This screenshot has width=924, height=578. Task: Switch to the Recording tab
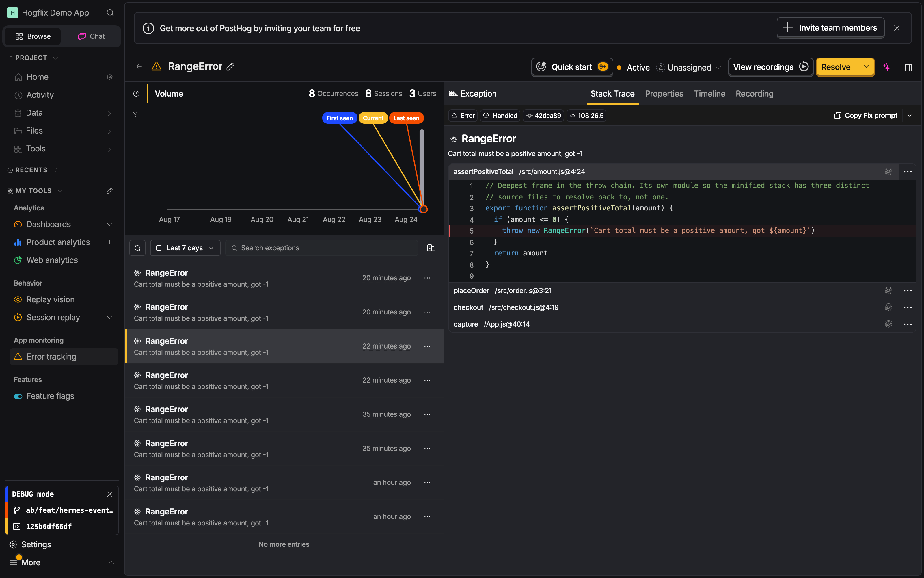tap(755, 94)
